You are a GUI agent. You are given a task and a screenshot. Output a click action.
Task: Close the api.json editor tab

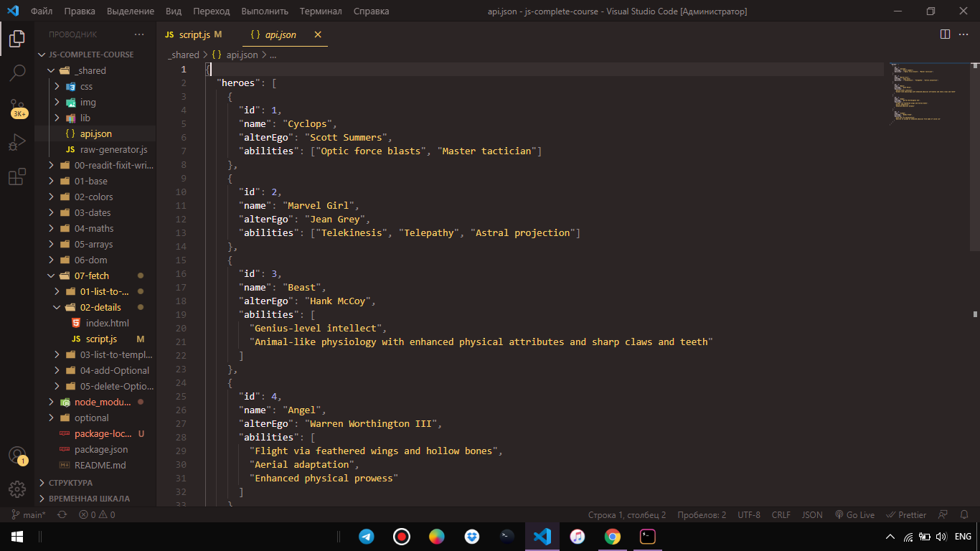click(x=318, y=34)
